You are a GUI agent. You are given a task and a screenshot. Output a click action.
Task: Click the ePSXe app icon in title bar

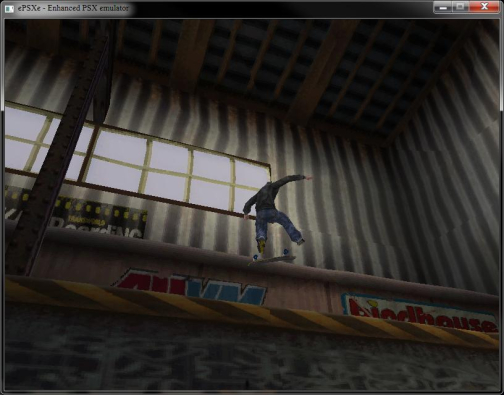point(8,8)
